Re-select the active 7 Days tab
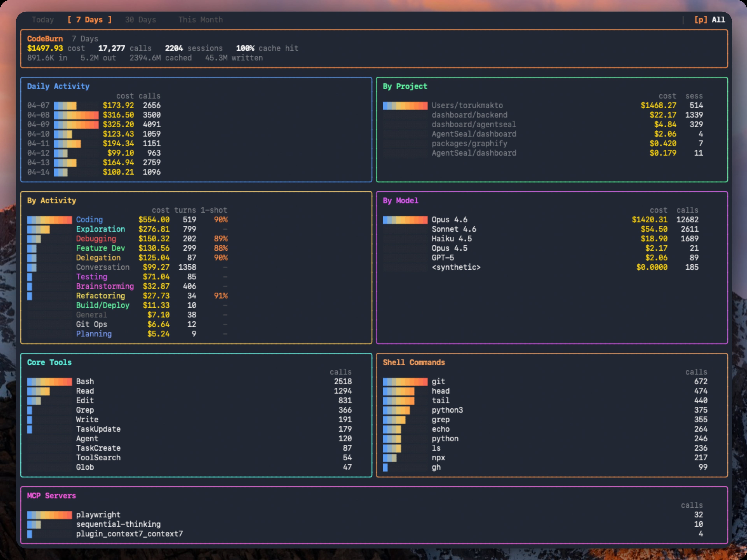This screenshot has width=747, height=560. (90, 20)
